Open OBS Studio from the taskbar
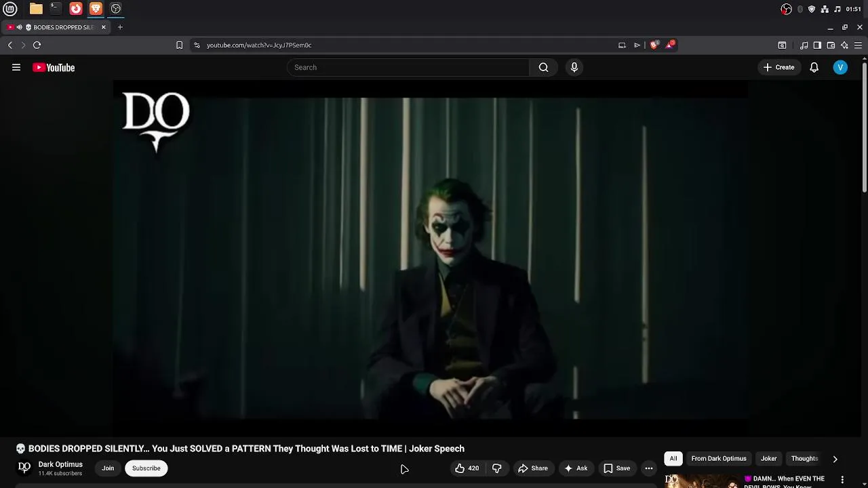 pos(116,9)
